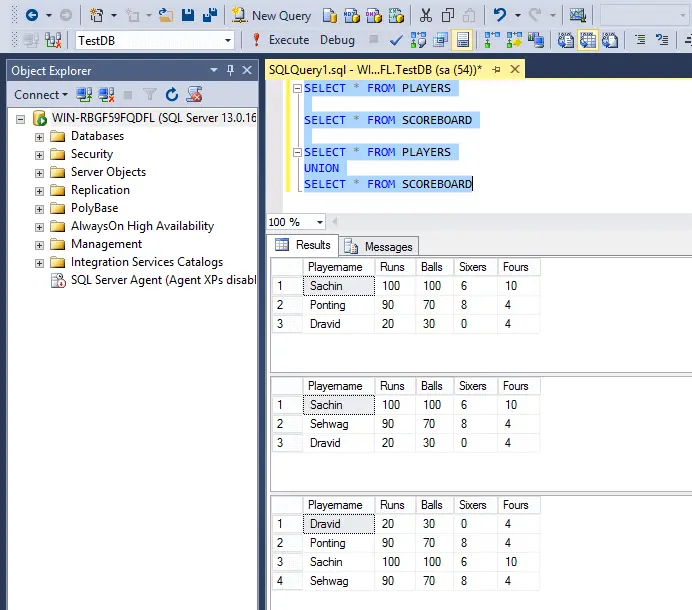Switch to the Results tab
Image resolution: width=692 pixels, height=610 pixels.
[x=303, y=245]
